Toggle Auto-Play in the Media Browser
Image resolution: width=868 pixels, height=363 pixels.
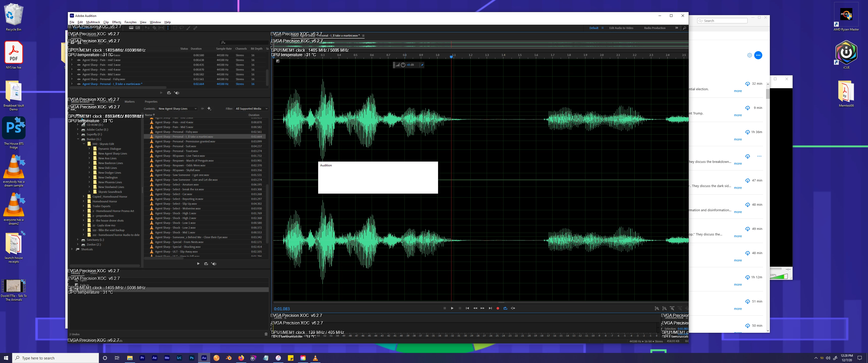pos(214,264)
